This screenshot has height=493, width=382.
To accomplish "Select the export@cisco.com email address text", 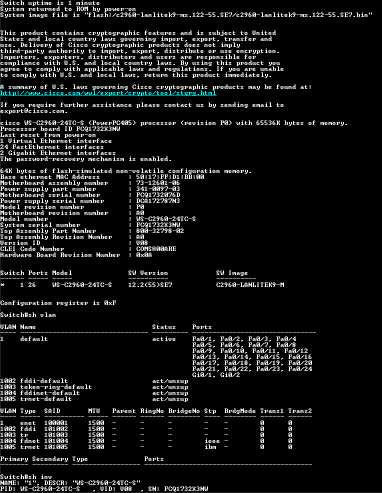I will pyautogui.click(x=33, y=111).
